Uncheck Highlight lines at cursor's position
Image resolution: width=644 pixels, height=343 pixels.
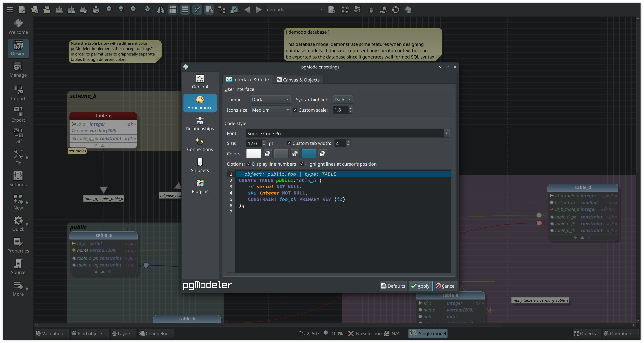[x=302, y=164]
